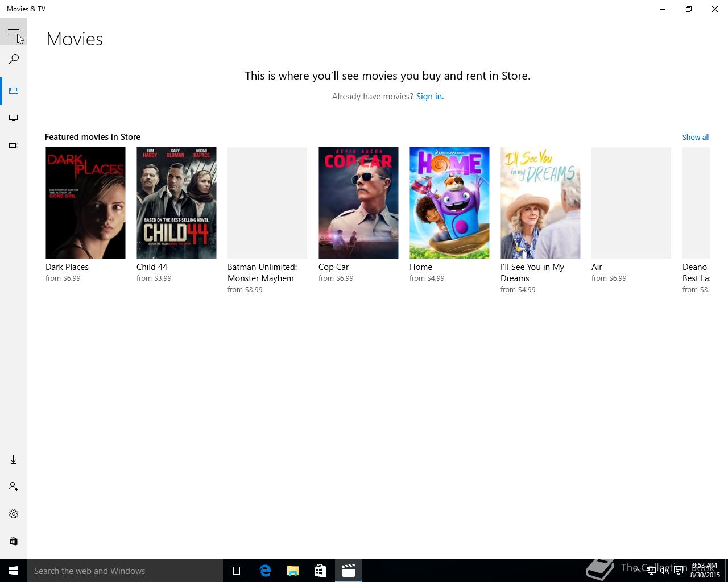The image size is (728, 582).
Task: Open the search magnifier icon
Action: click(14, 59)
